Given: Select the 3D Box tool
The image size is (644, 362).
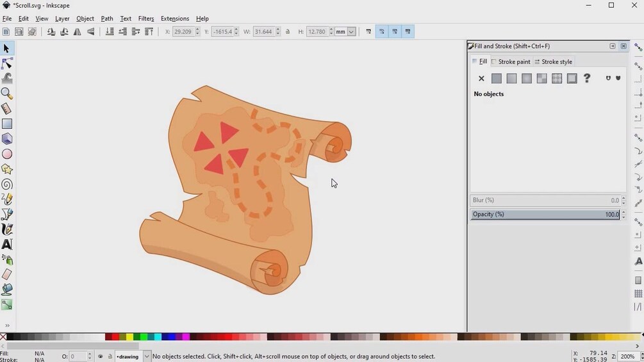Looking at the screenshot, I should pyautogui.click(x=6, y=139).
